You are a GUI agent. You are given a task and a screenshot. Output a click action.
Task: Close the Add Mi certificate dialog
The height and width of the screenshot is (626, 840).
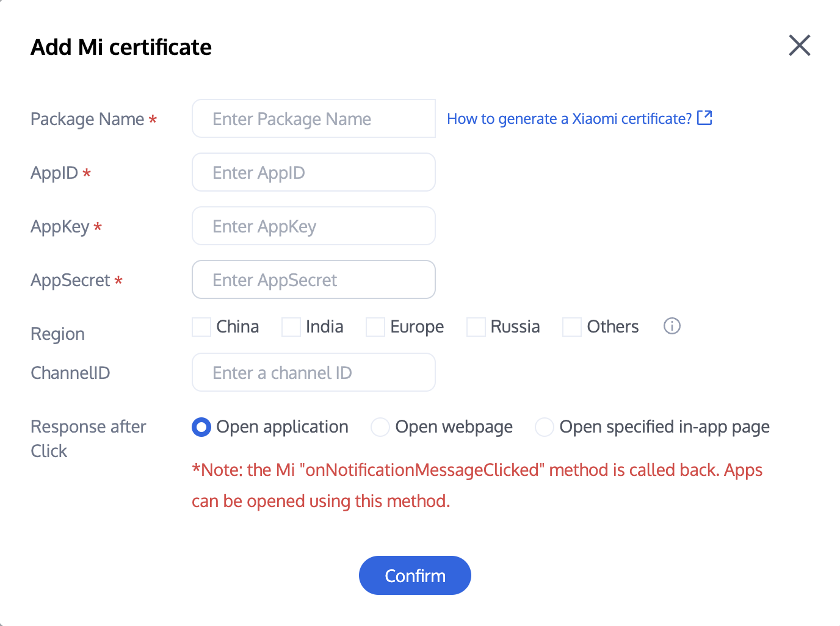tap(799, 46)
